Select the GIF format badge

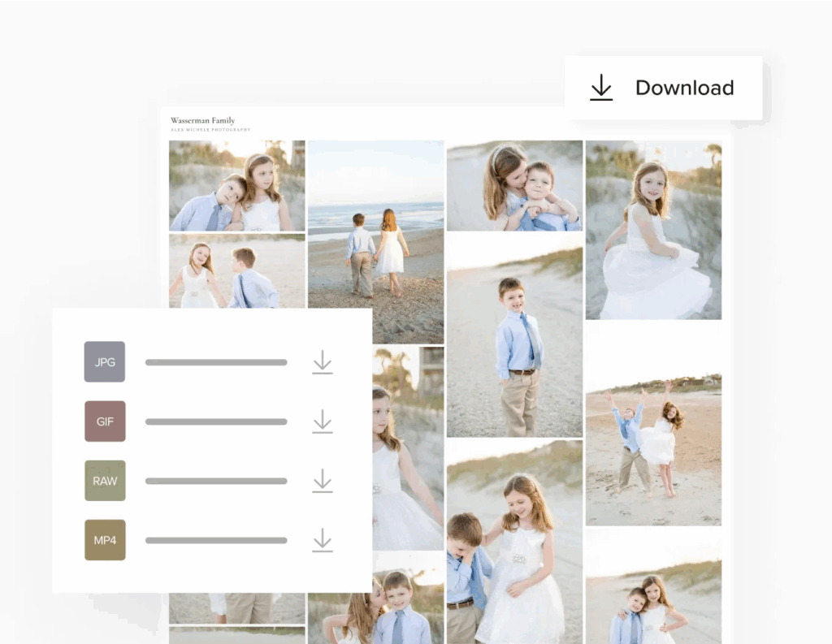click(x=105, y=421)
